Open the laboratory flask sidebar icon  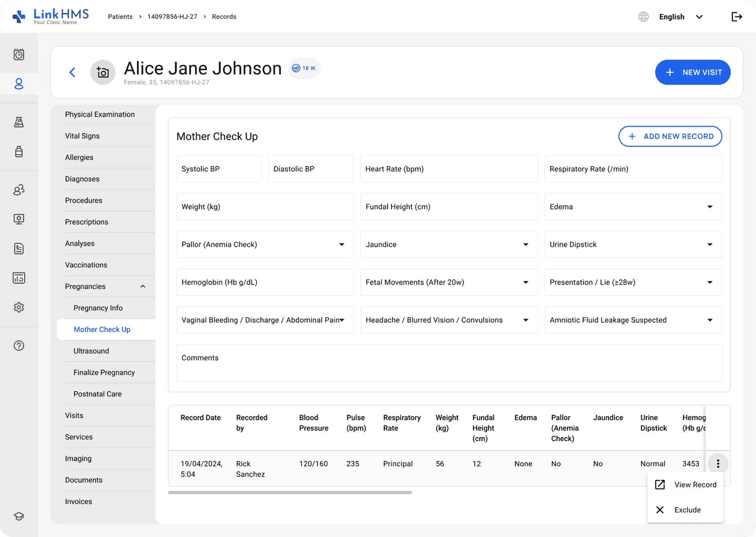click(x=19, y=122)
